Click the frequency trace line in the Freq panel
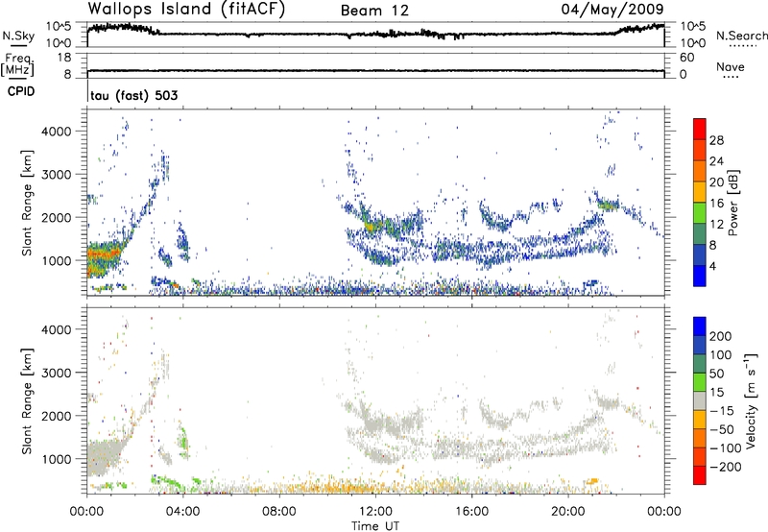768x532 pixels. [x=375, y=70]
